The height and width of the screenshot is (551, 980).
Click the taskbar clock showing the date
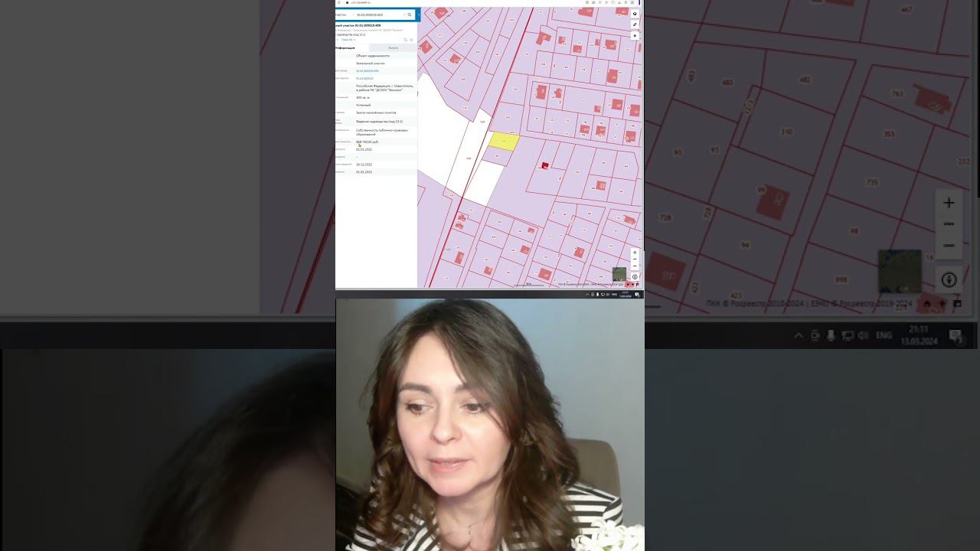[x=626, y=295]
